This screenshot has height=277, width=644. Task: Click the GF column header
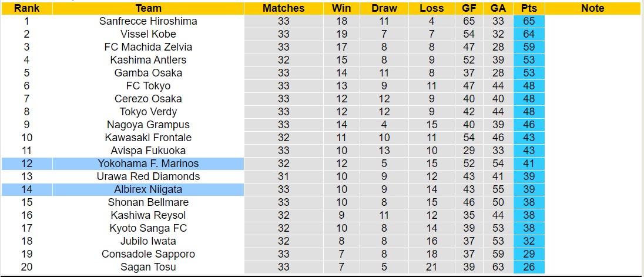pyautogui.click(x=469, y=8)
